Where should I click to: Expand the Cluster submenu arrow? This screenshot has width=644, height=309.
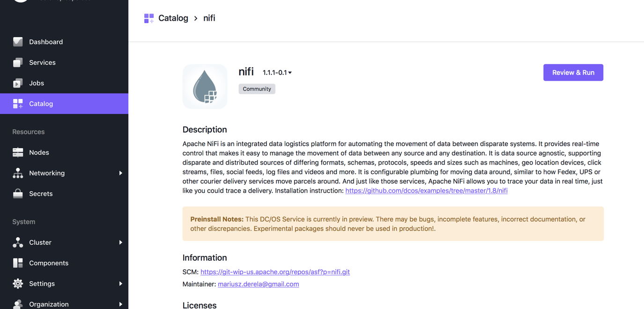point(120,242)
